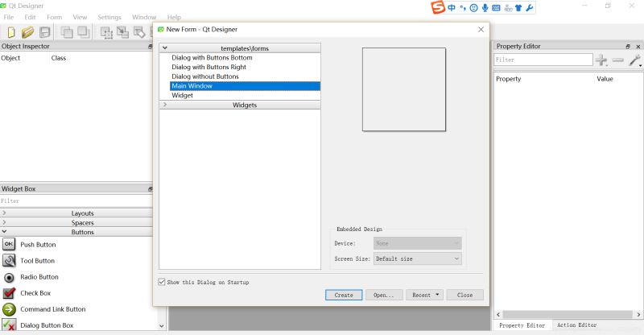
Task: Open the Sogou emoji smiley icon
Action: (x=473, y=7)
